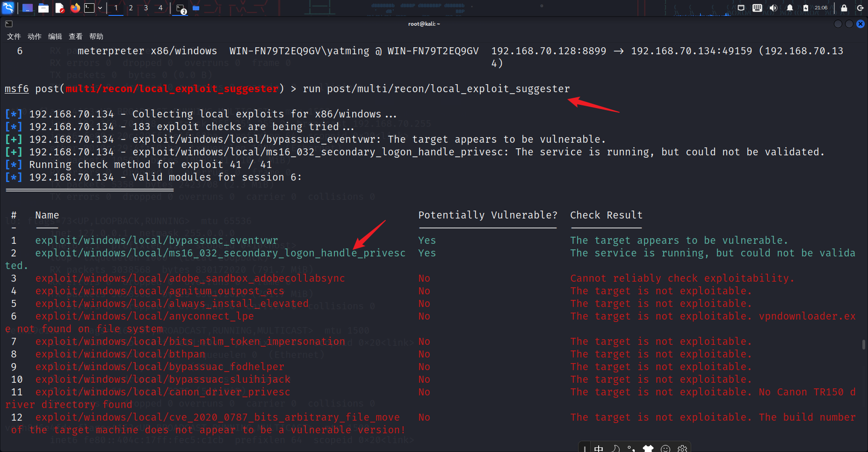
Task: Open the Kali dragon applications menu
Action: (x=8, y=7)
